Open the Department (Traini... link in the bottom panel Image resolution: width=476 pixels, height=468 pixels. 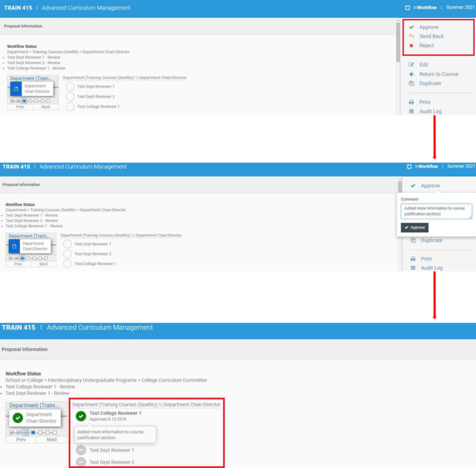(34, 405)
